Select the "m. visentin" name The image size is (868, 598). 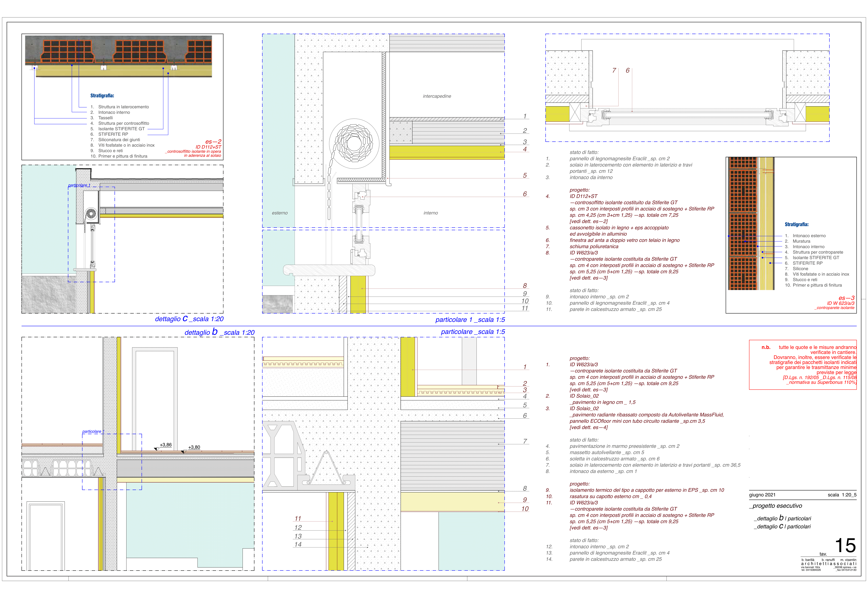coord(848,560)
